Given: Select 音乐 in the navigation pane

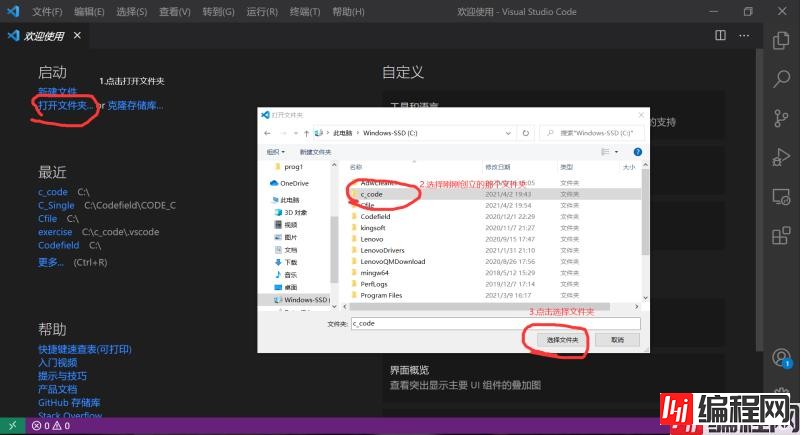Looking at the screenshot, I should click(x=286, y=275).
